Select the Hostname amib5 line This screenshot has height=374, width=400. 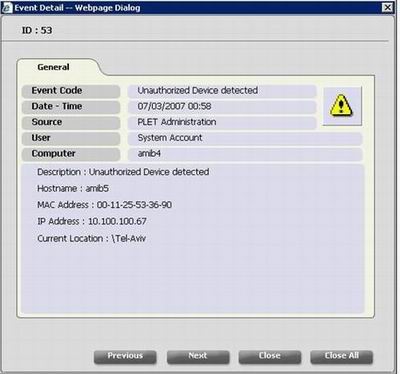tap(73, 188)
